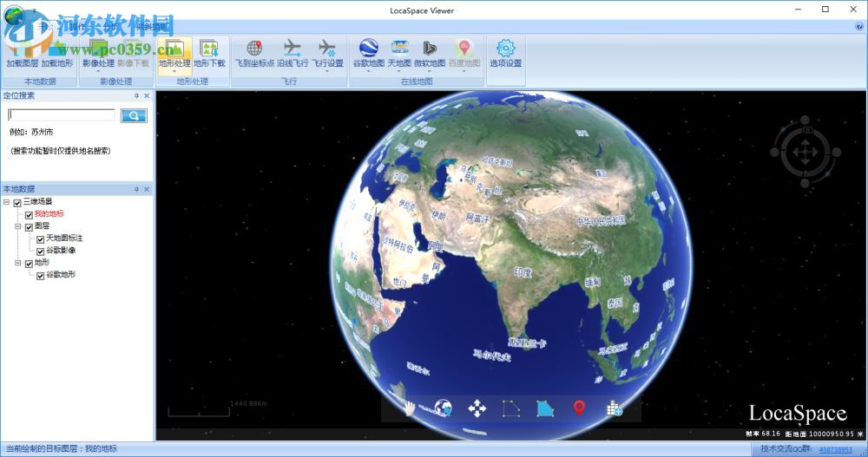Click the magnifier search button
The width and height of the screenshot is (868, 457).
[134, 115]
